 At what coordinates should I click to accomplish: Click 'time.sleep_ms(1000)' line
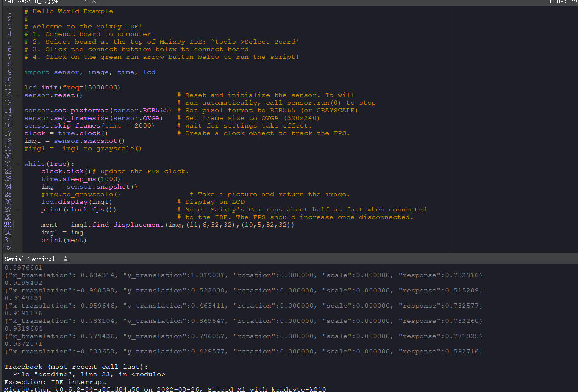(x=81, y=179)
